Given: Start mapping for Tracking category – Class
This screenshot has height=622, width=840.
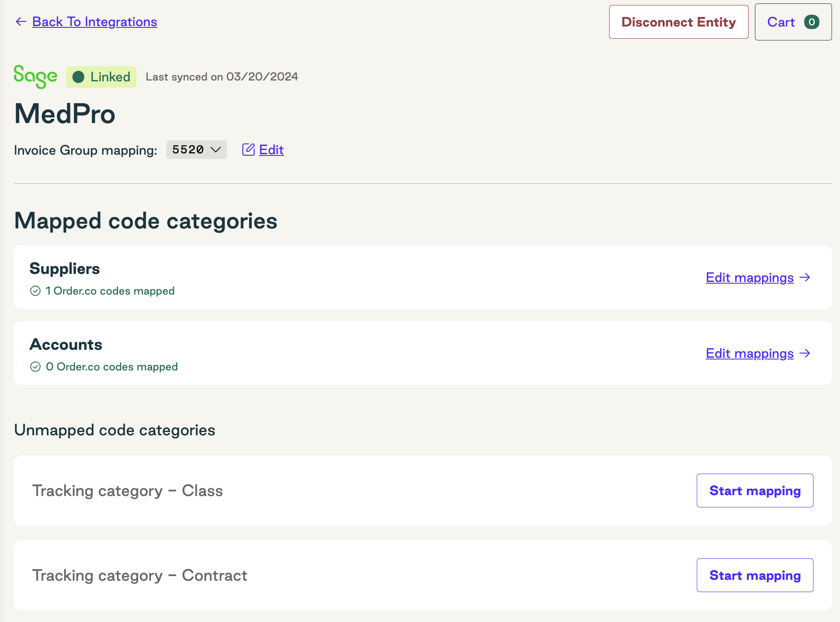Looking at the screenshot, I should pyautogui.click(x=755, y=491).
